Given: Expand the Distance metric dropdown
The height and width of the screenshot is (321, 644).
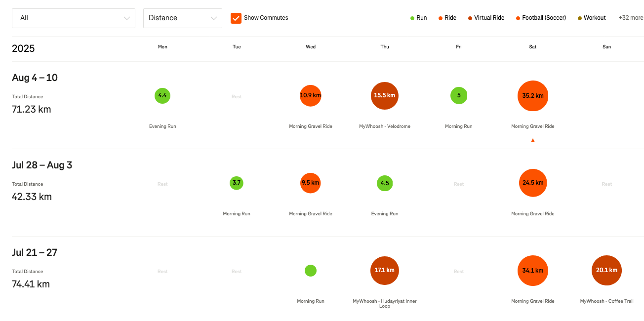Looking at the screenshot, I should (182, 18).
